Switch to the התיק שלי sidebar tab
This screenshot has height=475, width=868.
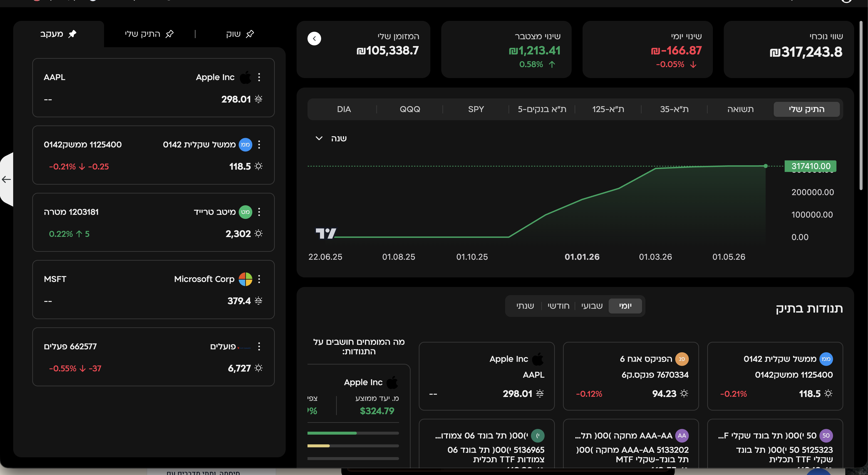coord(149,34)
